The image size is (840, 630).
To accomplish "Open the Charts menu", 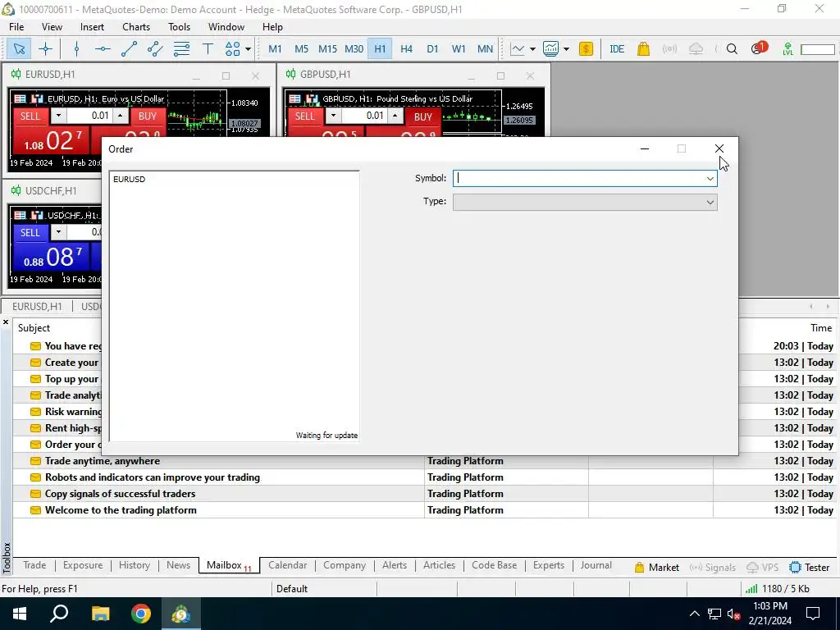I will coord(136,27).
